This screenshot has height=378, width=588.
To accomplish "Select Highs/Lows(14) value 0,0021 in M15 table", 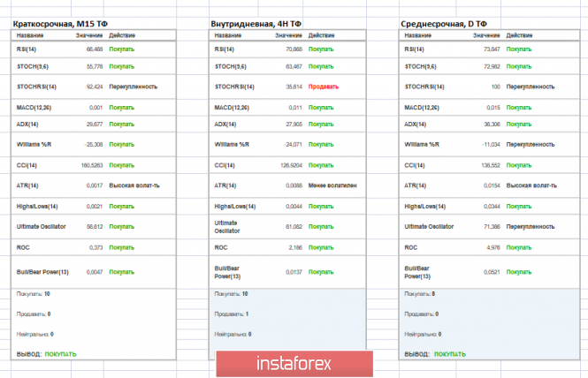I will click(x=95, y=207).
